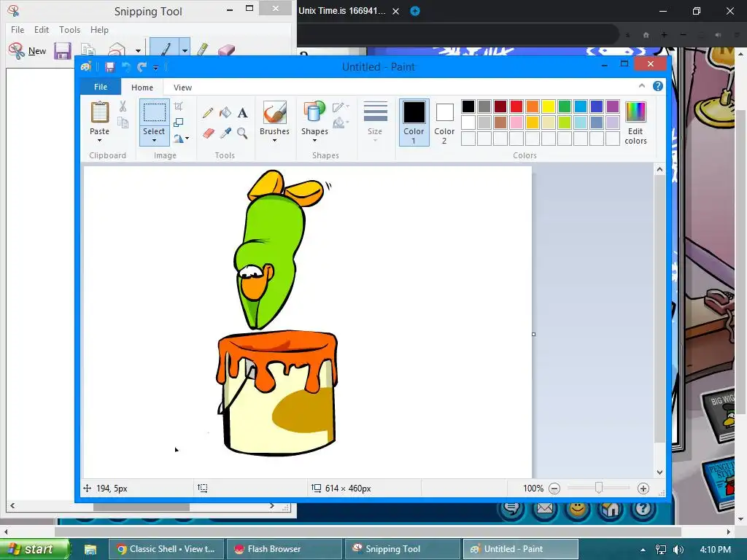Image resolution: width=747 pixels, height=560 pixels.
Task: Click the Windows start button
Action: point(34,549)
